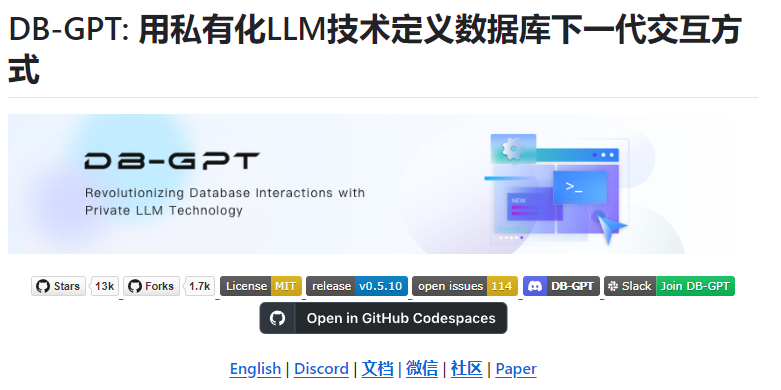Viewport: 781px width, 390px height.
Task: Click the Slack logo icon in badge
Action: (x=613, y=286)
